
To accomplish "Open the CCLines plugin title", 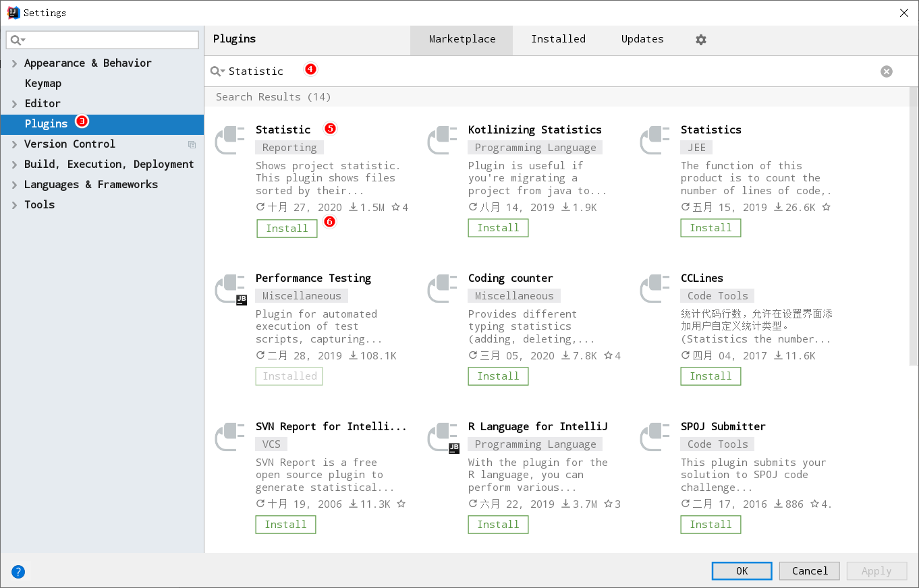I will [x=702, y=278].
